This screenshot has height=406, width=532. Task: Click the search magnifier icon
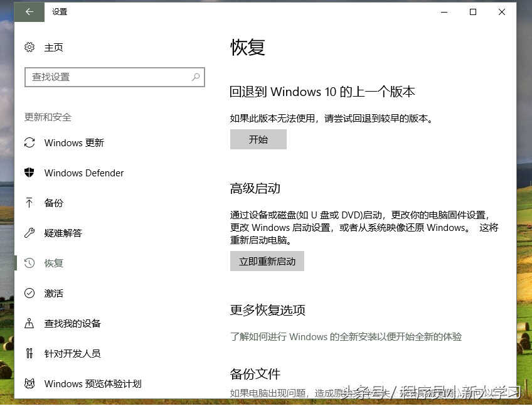[196, 77]
